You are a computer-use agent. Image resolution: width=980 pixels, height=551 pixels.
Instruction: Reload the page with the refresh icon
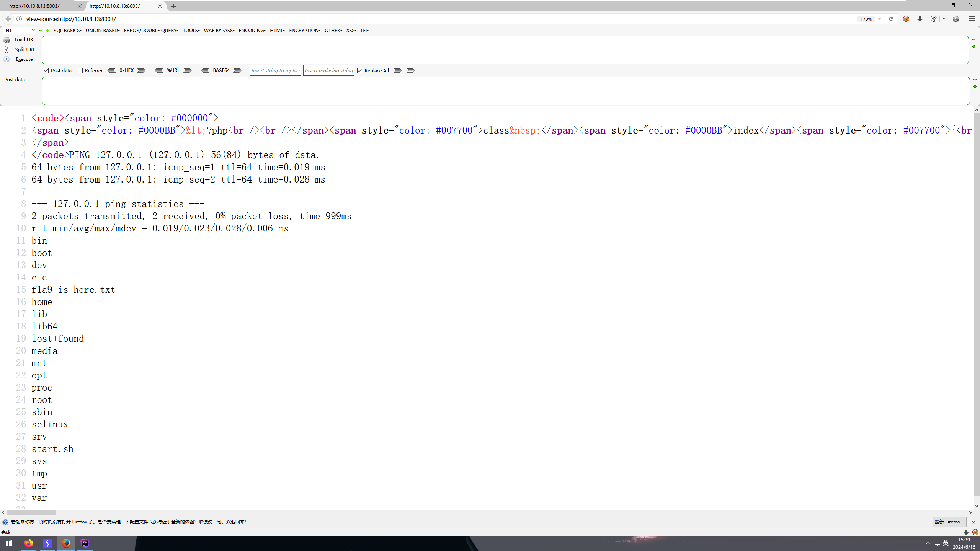[x=891, y=19]
